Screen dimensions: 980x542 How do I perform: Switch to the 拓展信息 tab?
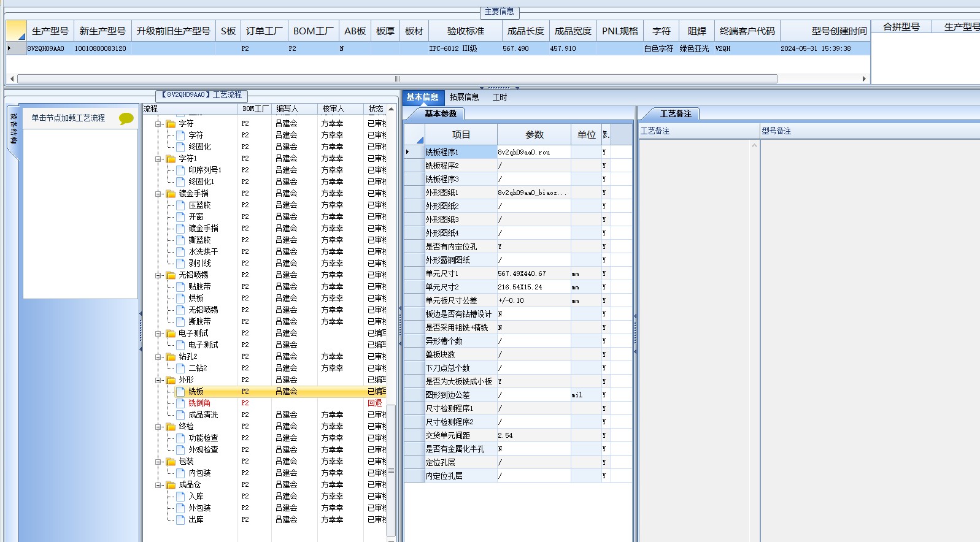click(x=464, y=97)
